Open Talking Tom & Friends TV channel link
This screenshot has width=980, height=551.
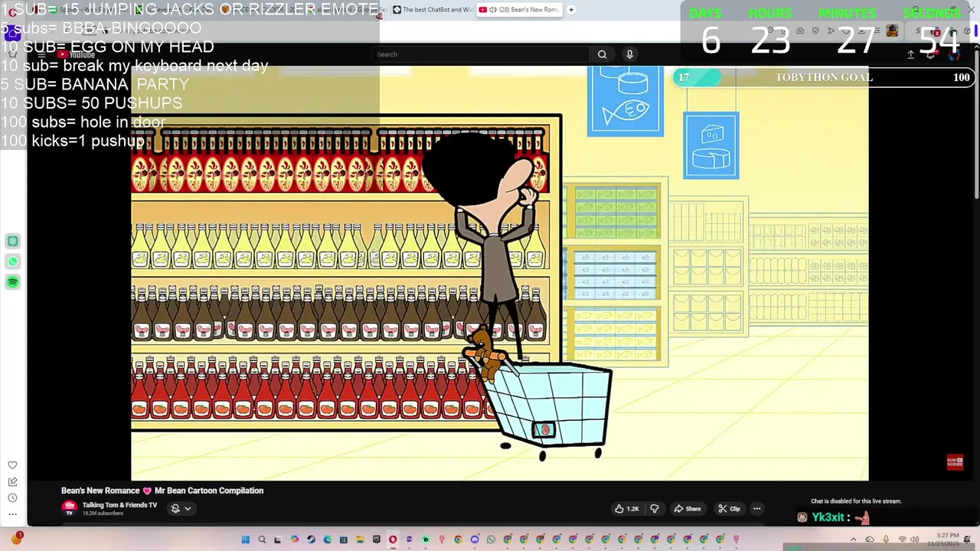[119, 505]
